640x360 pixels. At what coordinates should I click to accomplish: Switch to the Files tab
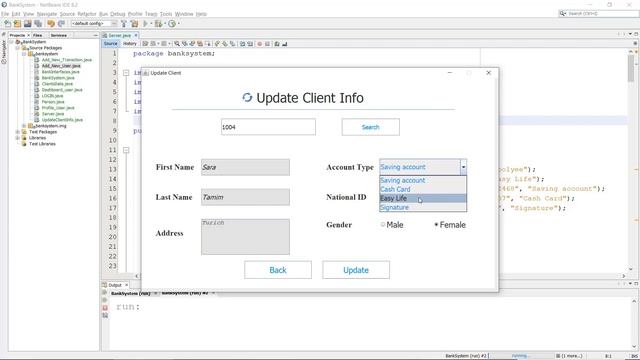pos(38,36)
